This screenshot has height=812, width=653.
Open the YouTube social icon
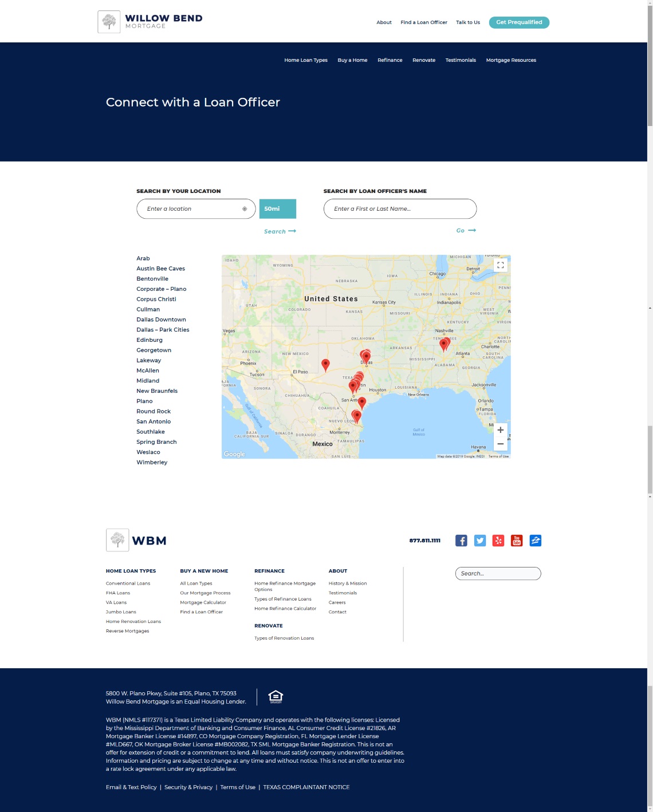517,541
